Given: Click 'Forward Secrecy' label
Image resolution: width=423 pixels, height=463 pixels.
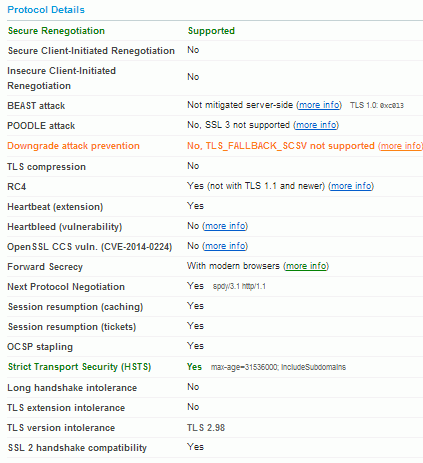Looking at the screenshot, I should click(45, 267).
